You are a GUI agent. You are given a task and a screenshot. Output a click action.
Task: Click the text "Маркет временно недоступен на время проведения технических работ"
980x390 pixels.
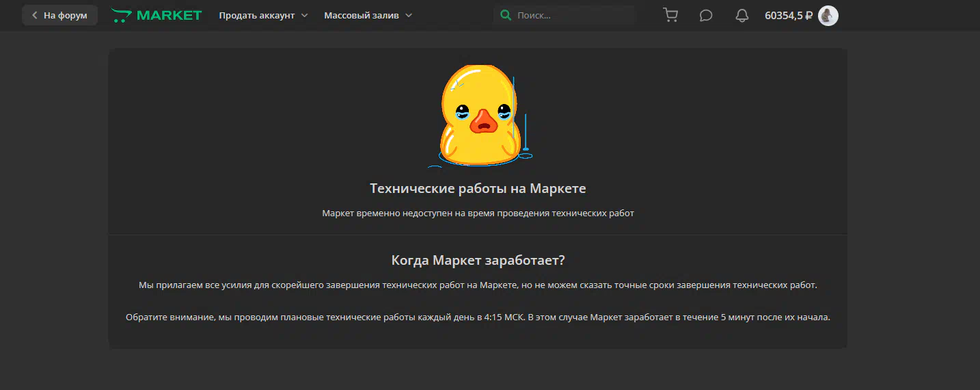478,213
